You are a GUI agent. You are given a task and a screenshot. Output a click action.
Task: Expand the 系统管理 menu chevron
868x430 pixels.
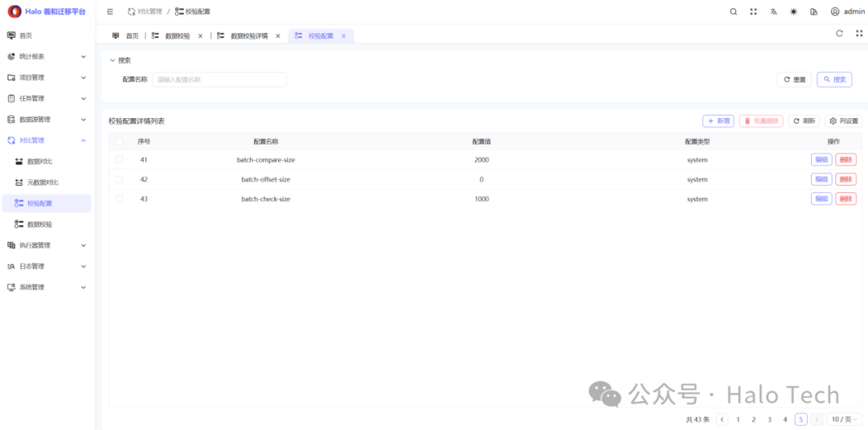84,287
